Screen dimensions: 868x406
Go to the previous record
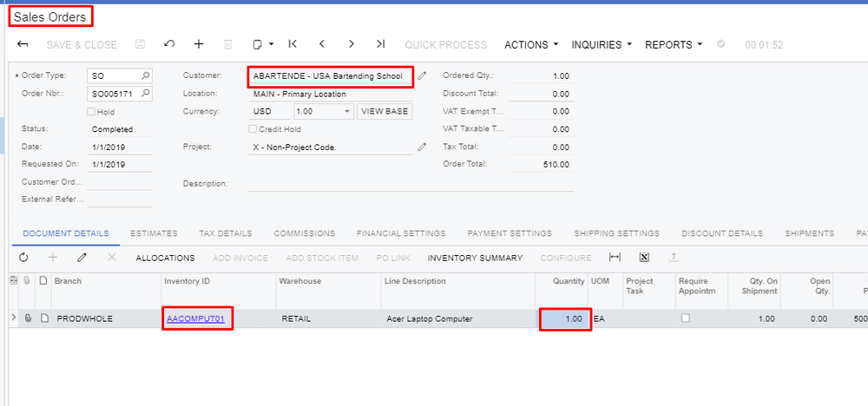point(322,44)
